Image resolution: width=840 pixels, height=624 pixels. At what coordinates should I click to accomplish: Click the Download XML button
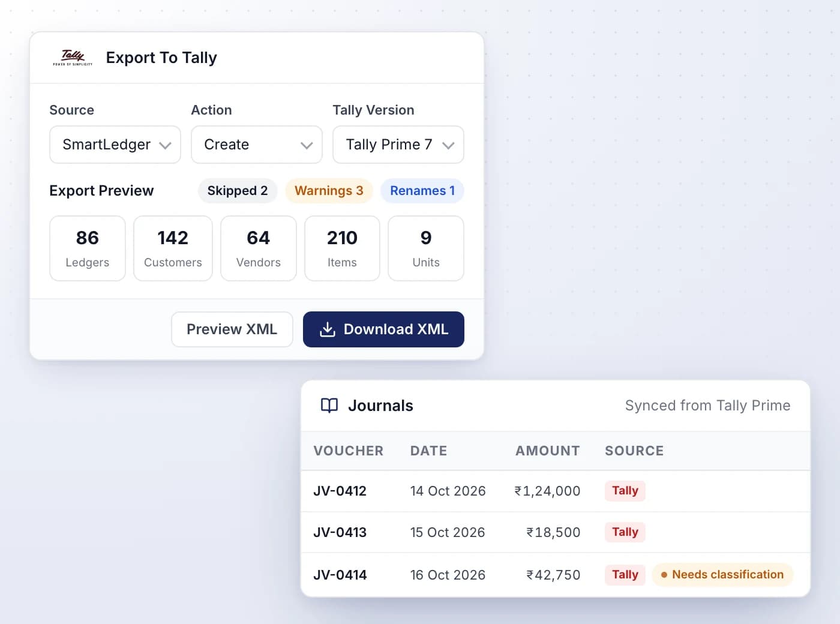383,329
